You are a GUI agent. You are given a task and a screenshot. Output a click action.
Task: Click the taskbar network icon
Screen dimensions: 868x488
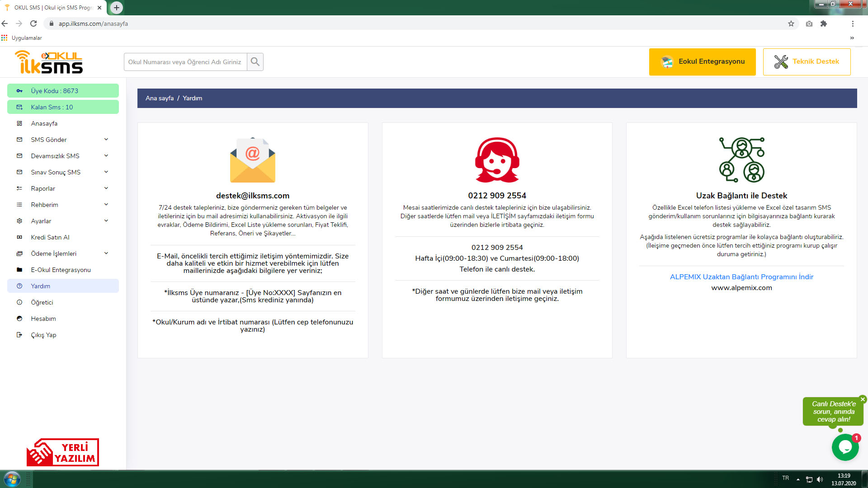pos(809,479)
